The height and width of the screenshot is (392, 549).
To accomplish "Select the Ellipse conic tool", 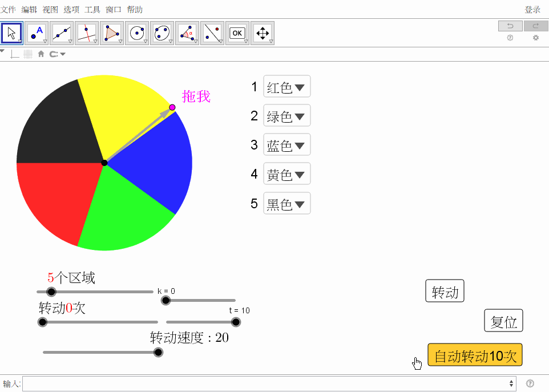I will click(x=162, y=33).
